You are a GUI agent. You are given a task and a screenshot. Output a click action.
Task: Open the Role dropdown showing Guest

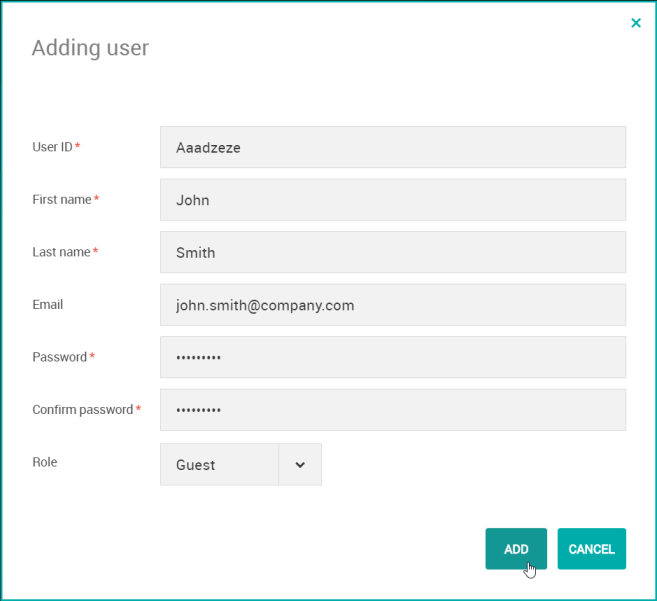[x=219, y=464]
